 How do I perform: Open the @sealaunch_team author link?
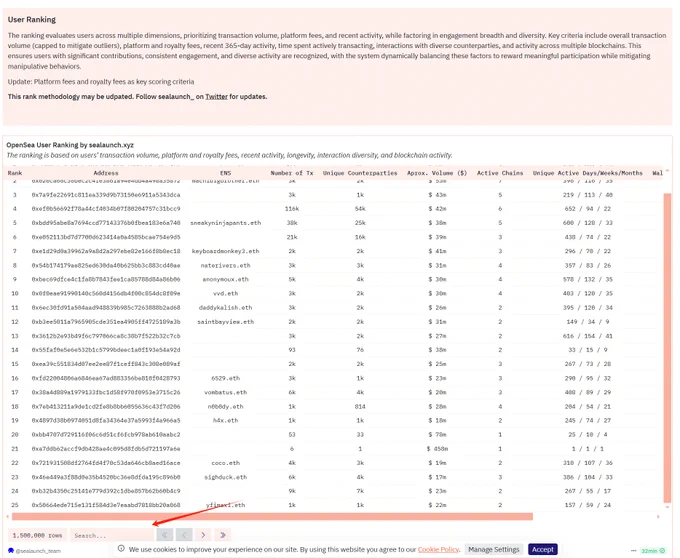click(38, 551)
